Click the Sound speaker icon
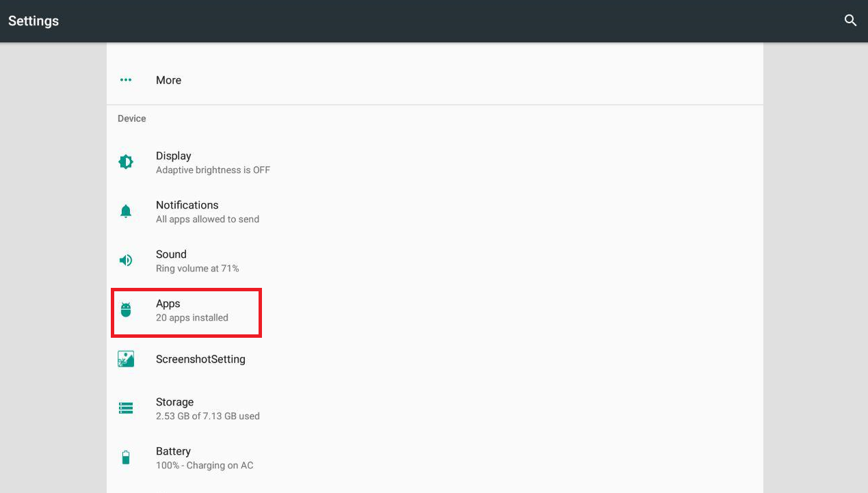The image size is (868, 493). 126,261
